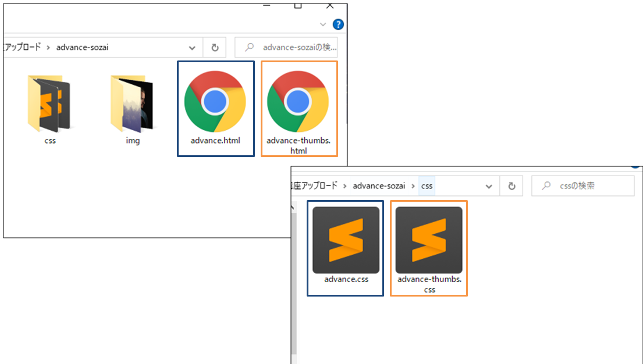Open address history dropdown in css window

488,186
